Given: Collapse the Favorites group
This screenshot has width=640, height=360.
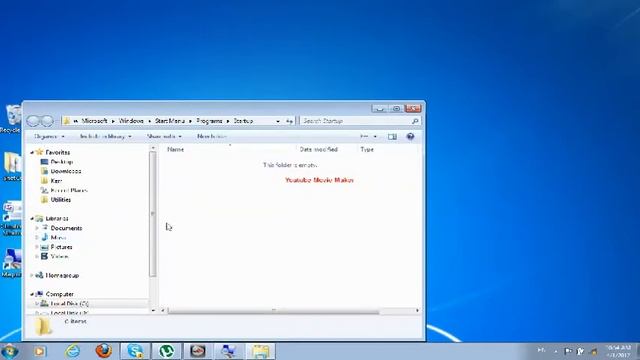Looking at the screenshot, I should point(32,152).
